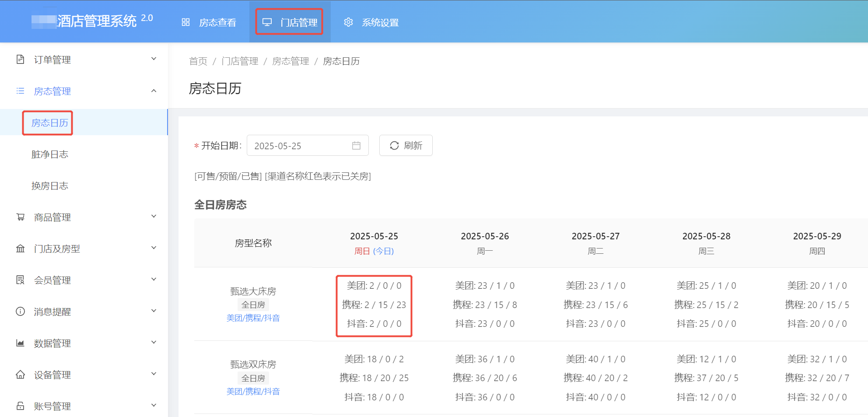Click the 2025-05-26 column header
The width and height of the screenshot is (868, 417).
485,243
